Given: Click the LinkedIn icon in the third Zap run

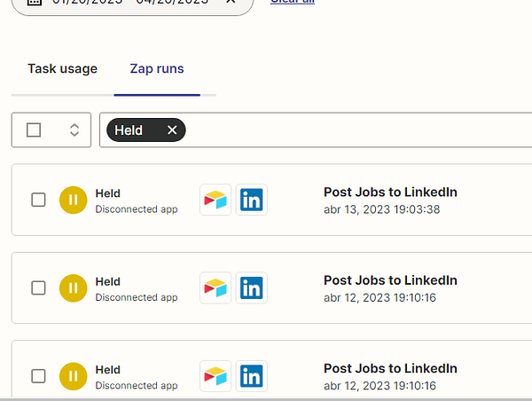Looking at the screenshot, I should 252,376.
